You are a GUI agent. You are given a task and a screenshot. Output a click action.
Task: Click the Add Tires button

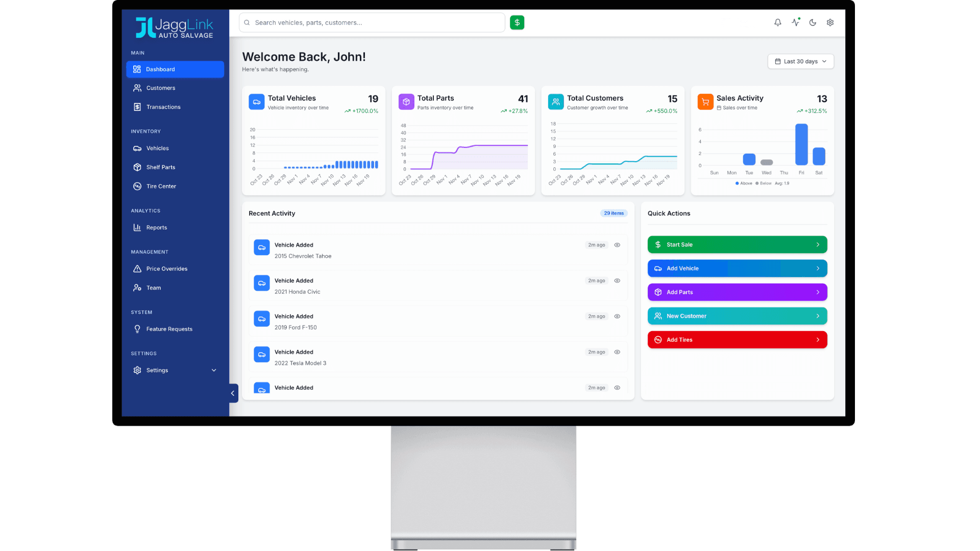[737, 340]
